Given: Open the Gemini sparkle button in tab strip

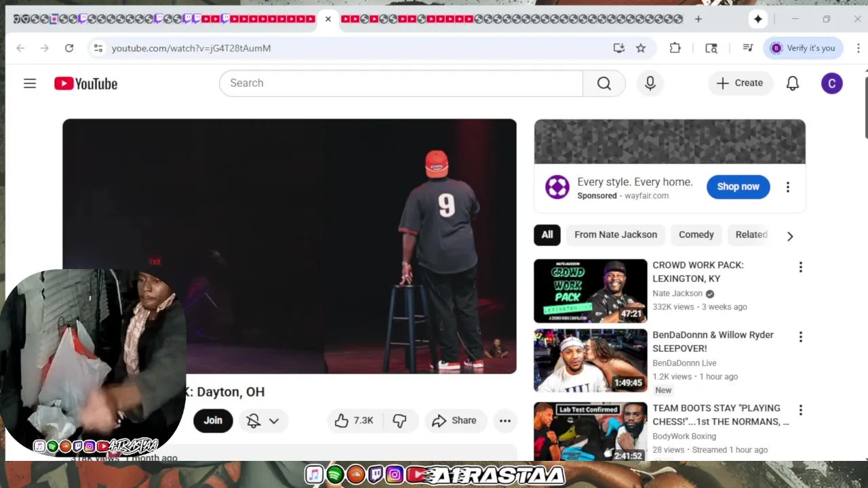Looking at the screenshot, I should 758,19.
